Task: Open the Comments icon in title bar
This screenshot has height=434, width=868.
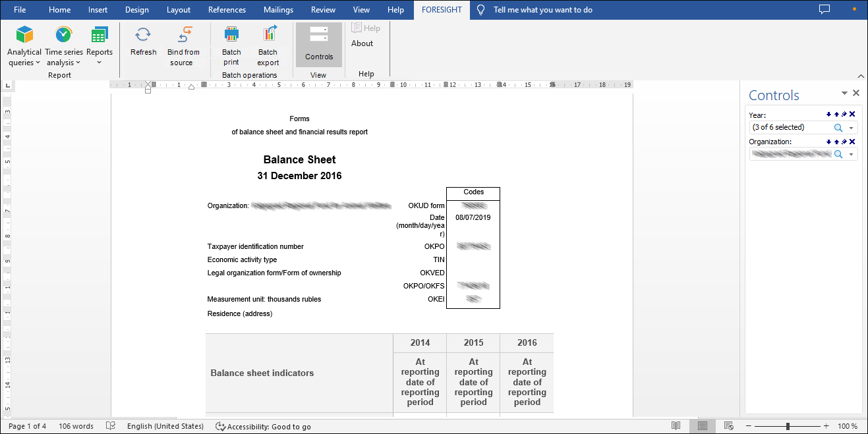Action: (x=824, y=10)
